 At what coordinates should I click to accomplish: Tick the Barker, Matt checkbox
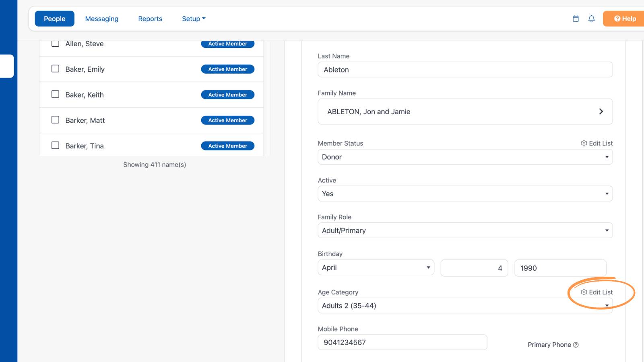click(x=55, y=120)
